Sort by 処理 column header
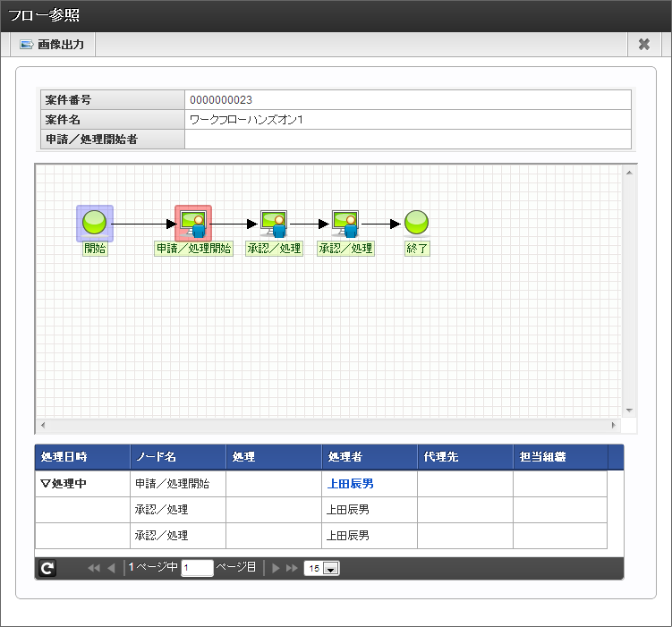 coord(274,457)
